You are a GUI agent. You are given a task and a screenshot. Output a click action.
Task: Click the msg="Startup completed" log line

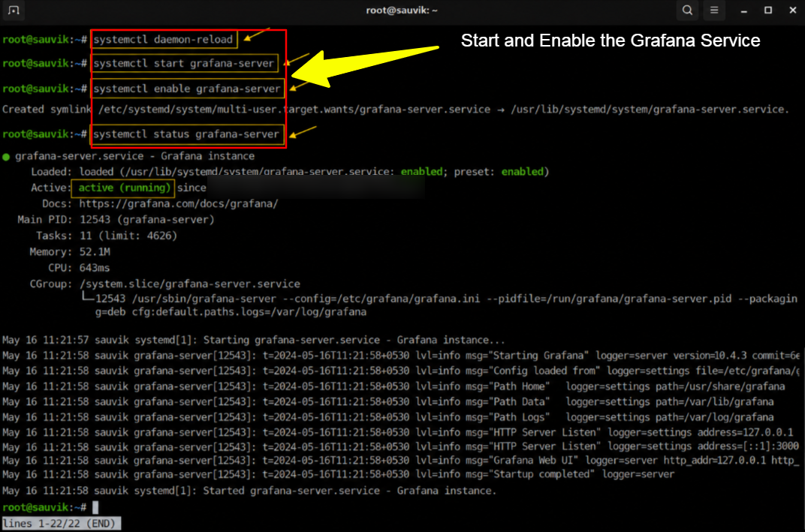pyautogui.click(x=339, y=474)
